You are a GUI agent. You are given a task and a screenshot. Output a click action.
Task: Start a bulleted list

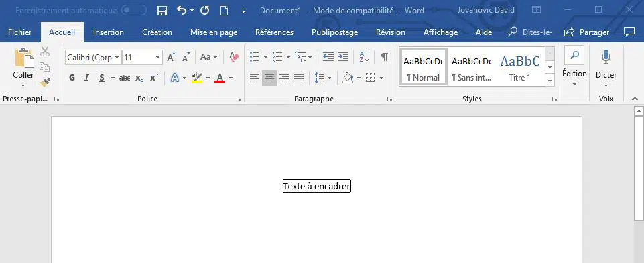pos(255,57)
